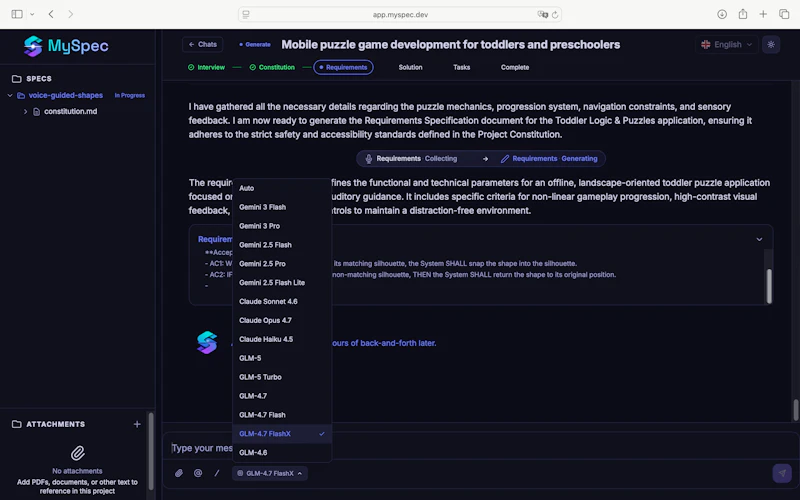
Task: Go to the Interview step
Action: coord(206,67)
